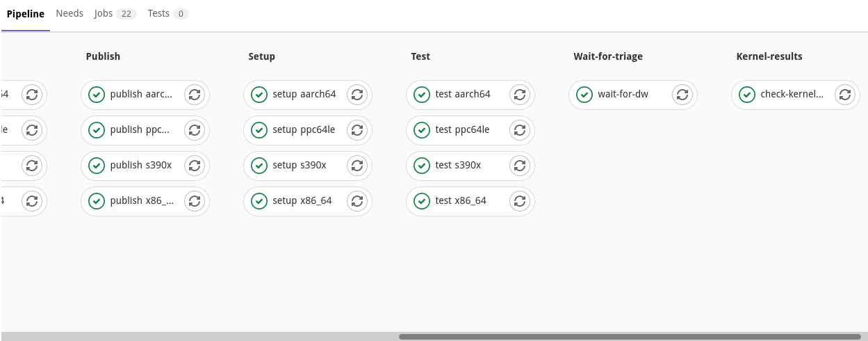Open the setup s390x job

click(x=300, y=166)
